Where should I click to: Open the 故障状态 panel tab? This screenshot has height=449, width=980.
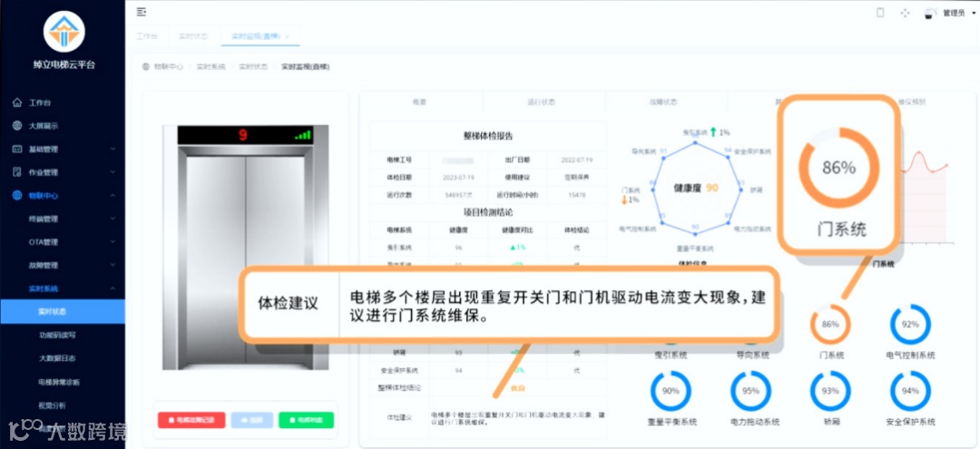(663, 102)
